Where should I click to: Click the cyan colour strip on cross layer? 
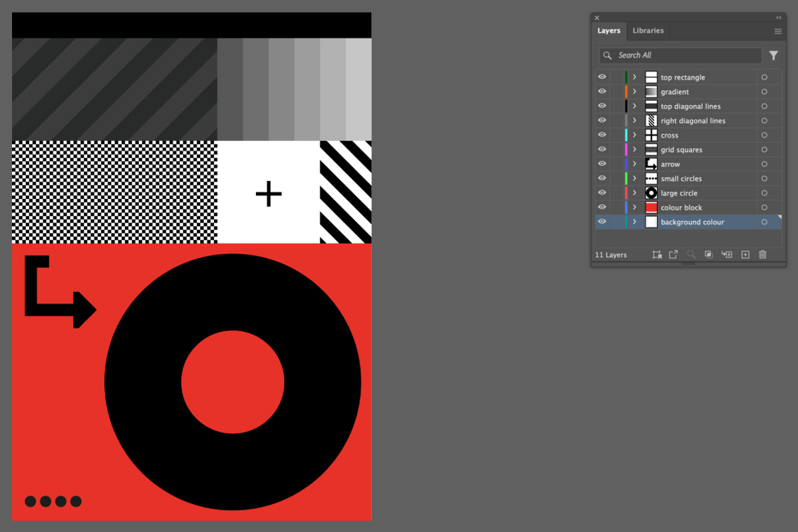coord(626,135)
